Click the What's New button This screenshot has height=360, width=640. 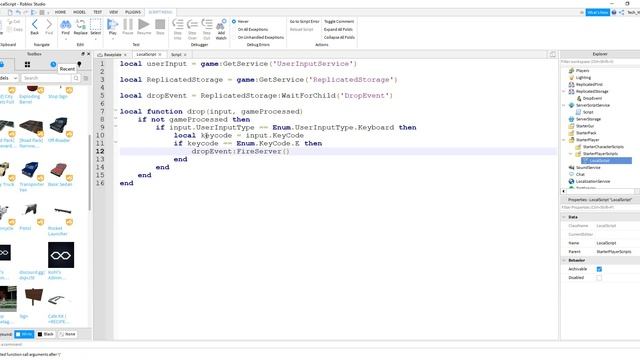[598, 13]
